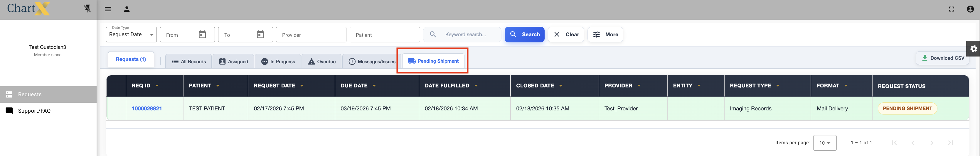Screen dimensions: 980x156
Task: Sort by the REQ ID column arrow
Action: [x=157, y=86]
